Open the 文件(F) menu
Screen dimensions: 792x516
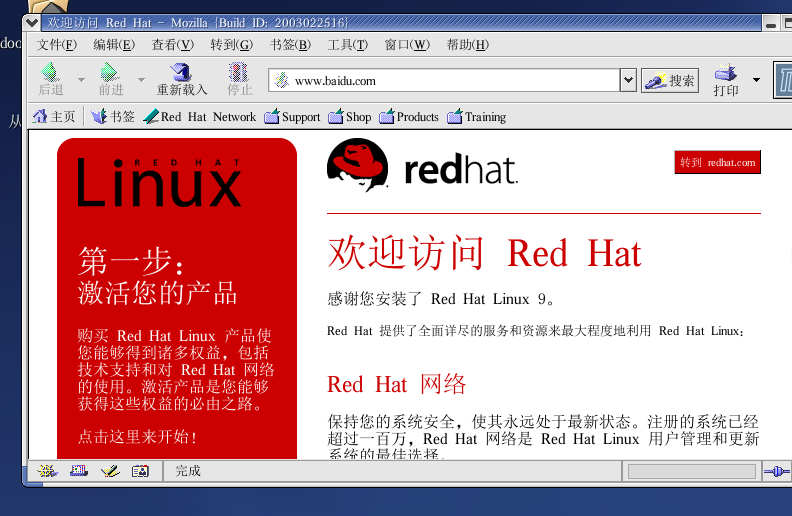click(x=57, y=45)
